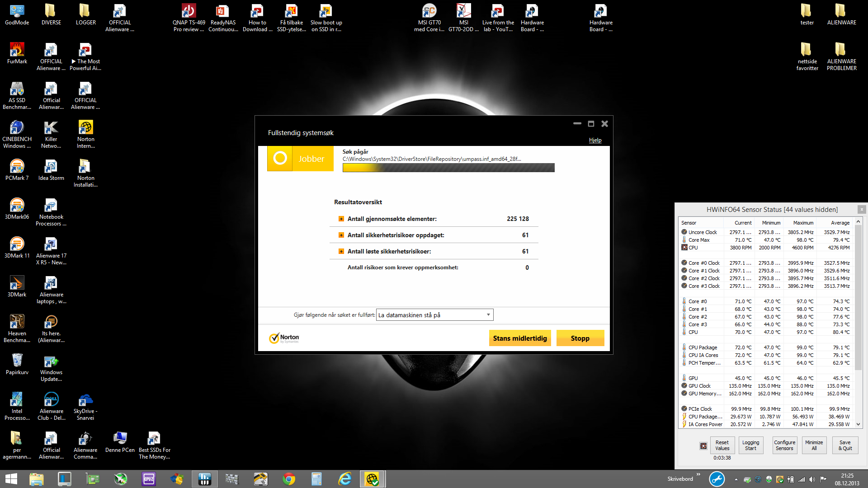Open the LOGGER folder
868x488 pixels.
(85, 14)
